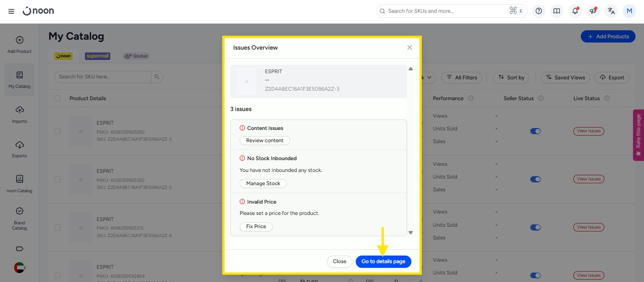Open the hamburger navigation menu
This screenshot has height=282, width=644.
point(11,11)
